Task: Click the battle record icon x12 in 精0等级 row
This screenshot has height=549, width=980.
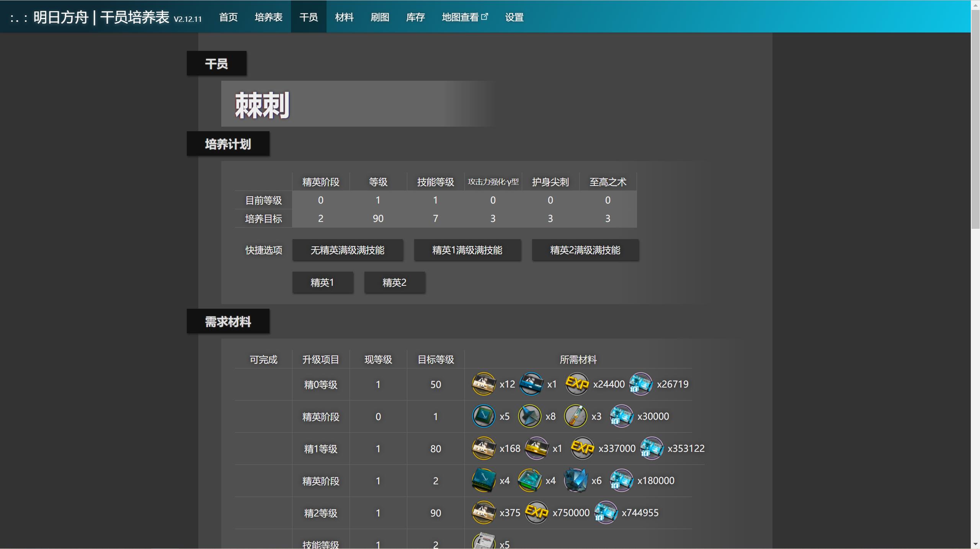Action: coord(484,384)
